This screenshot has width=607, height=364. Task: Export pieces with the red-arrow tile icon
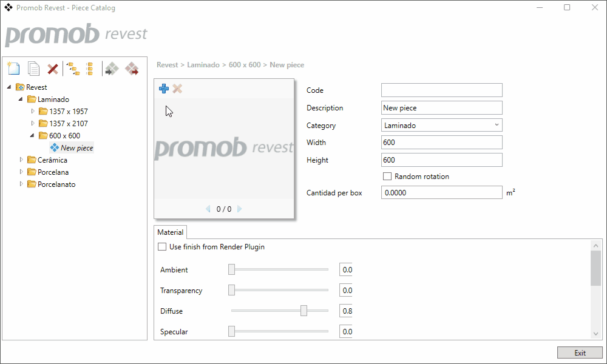click(x=132, y=69)
